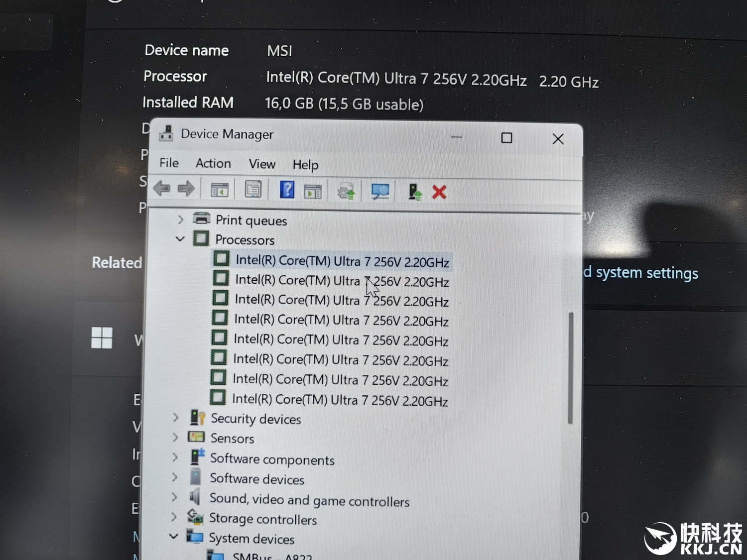The height and width of the screenshot is (560, 747).
Task: Select the Print queues printer icon
Action: 202,218
